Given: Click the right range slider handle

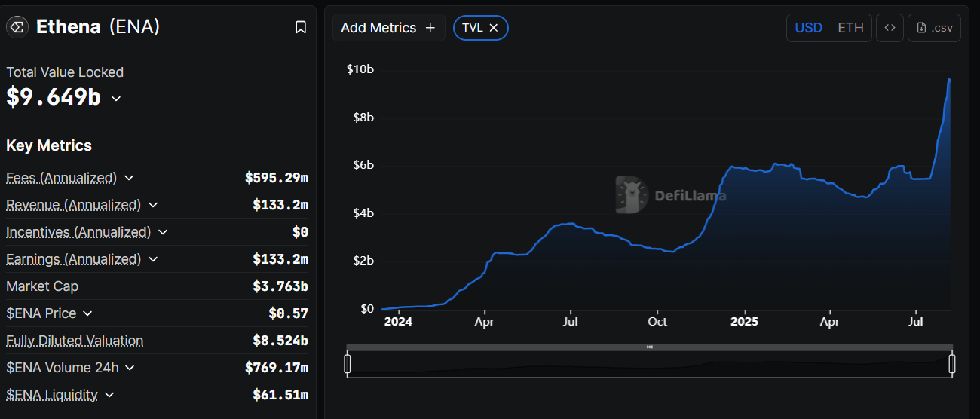Looking at the screenshot, I should 952,364.
